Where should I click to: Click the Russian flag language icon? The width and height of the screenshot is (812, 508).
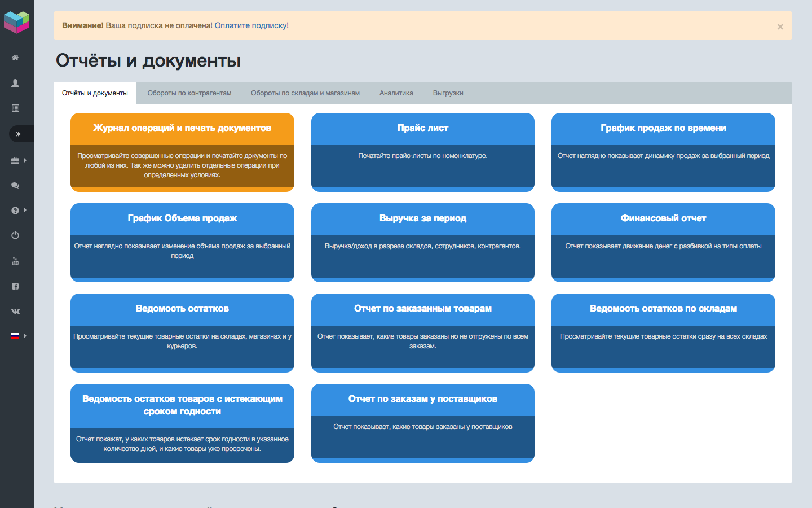coord(15,336)
